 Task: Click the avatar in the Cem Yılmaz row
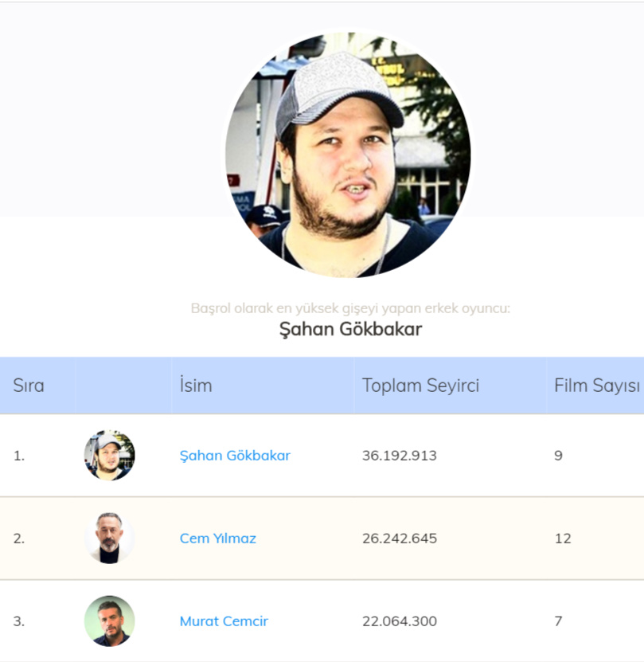click(110, 539)
